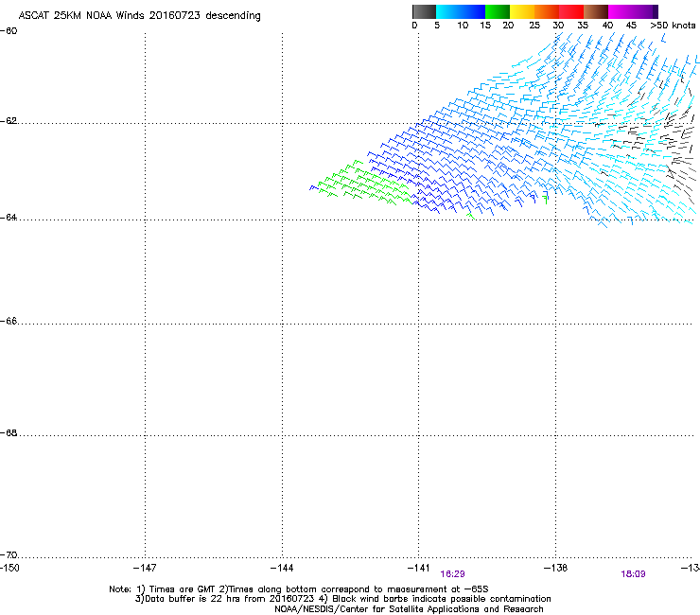Click the cyan 5-10 knots legend swatch
The height and width of the screenshot is (615, 700).
(448, 11)
